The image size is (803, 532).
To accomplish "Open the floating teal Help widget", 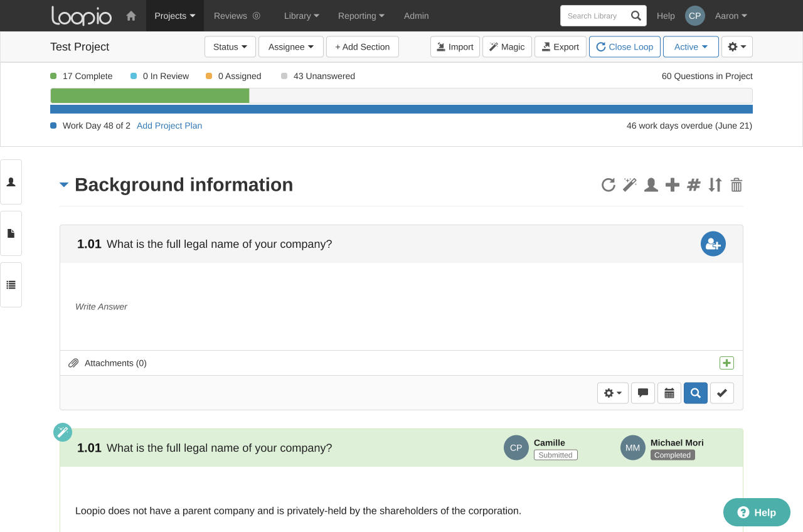I will pos(757,512).
